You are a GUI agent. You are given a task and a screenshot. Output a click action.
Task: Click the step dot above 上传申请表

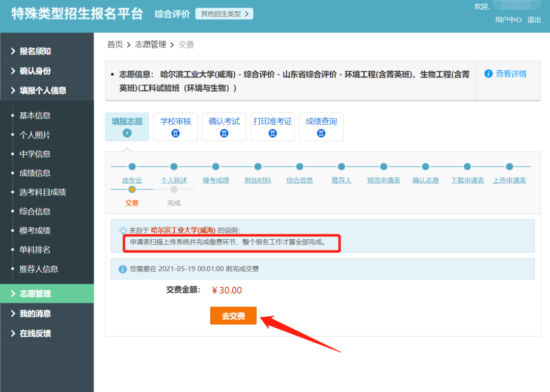pos(510,166)
